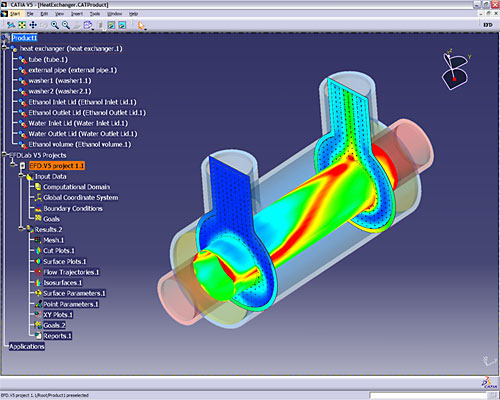The width and height of the screenshot is (500, 400).
Task: Select Water Outlet Lid tree item
Action: click(x=83, y=134)
